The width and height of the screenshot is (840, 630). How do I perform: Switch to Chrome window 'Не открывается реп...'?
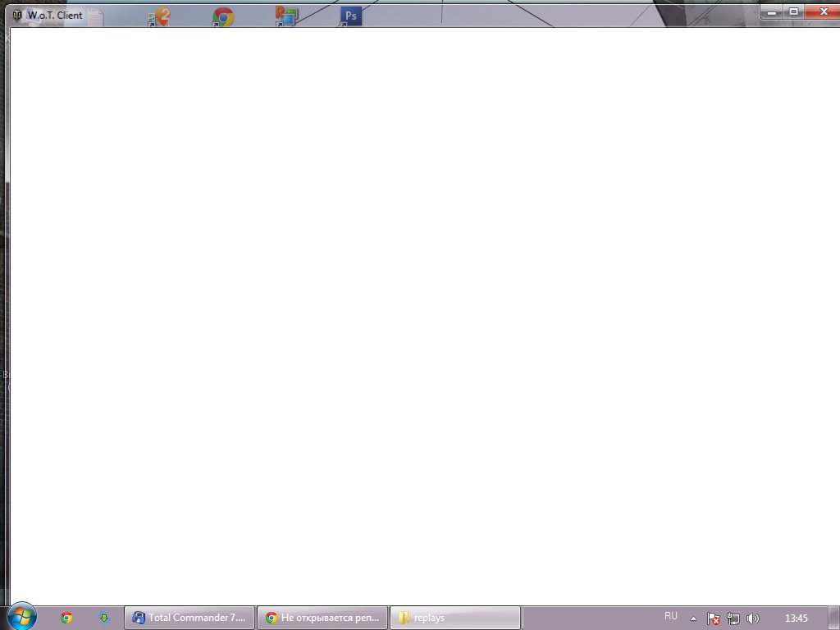(322, 618)
